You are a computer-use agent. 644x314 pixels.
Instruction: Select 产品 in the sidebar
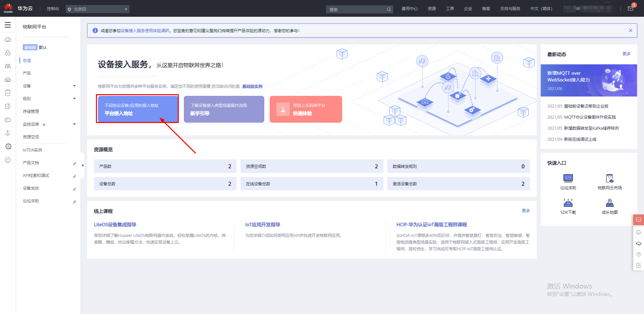(27, 73)
